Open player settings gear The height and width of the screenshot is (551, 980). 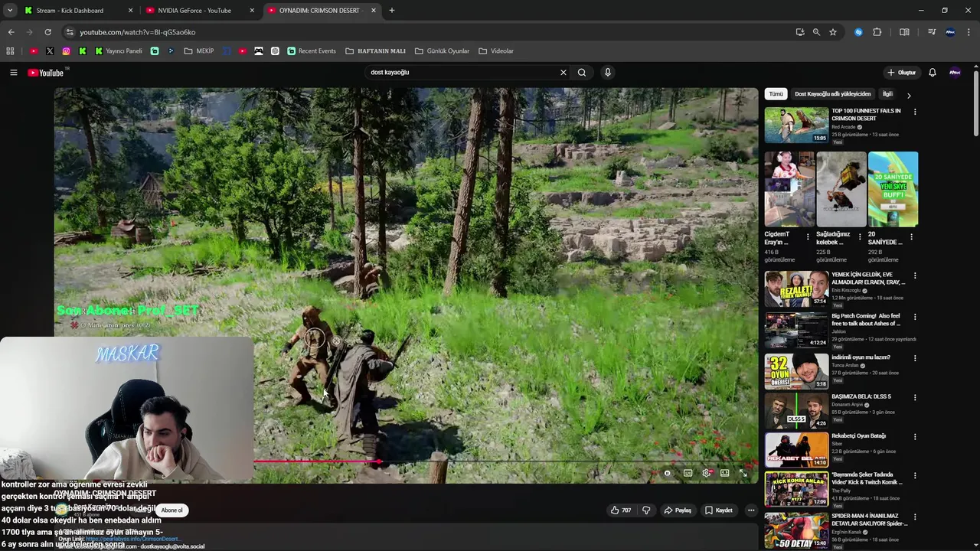706,474
